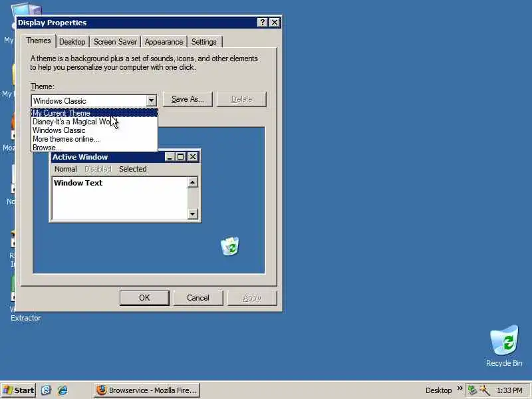The image size is (532, 399).
Task: Choose More themes online... option
Action: (94, 139)
